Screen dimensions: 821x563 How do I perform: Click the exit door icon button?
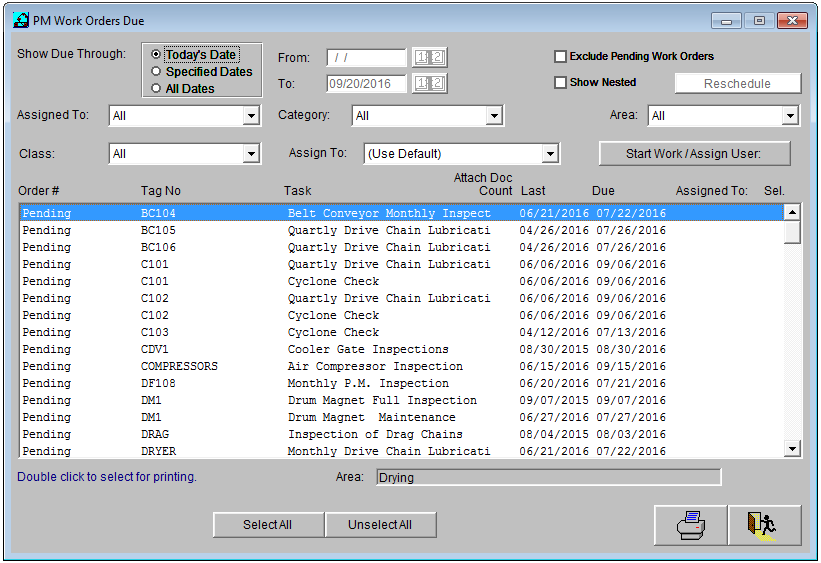point(764,525)
